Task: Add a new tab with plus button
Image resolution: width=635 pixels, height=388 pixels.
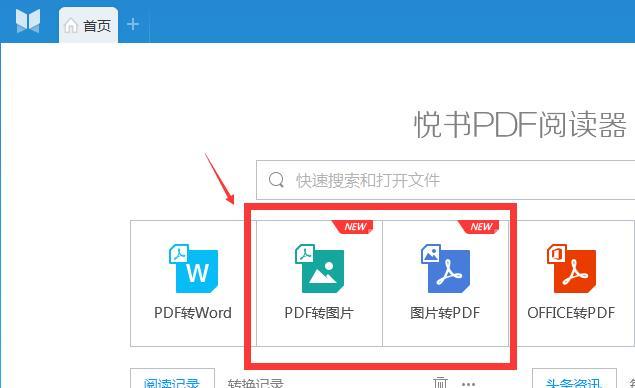Action: click(133, 24)
